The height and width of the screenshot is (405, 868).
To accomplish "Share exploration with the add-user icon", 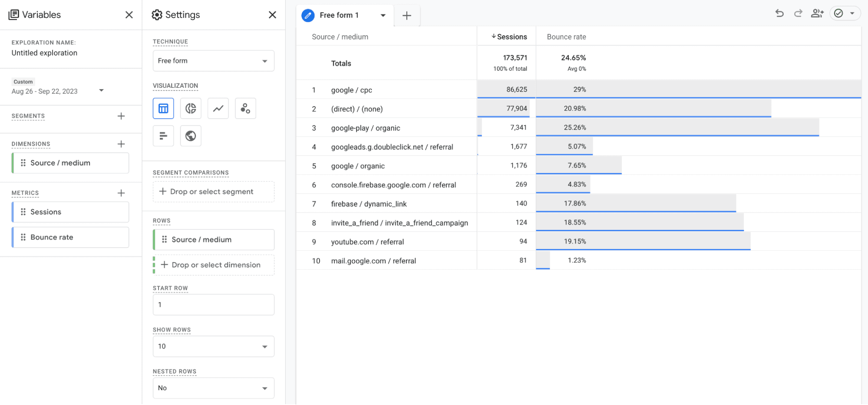I will [817, 13].
